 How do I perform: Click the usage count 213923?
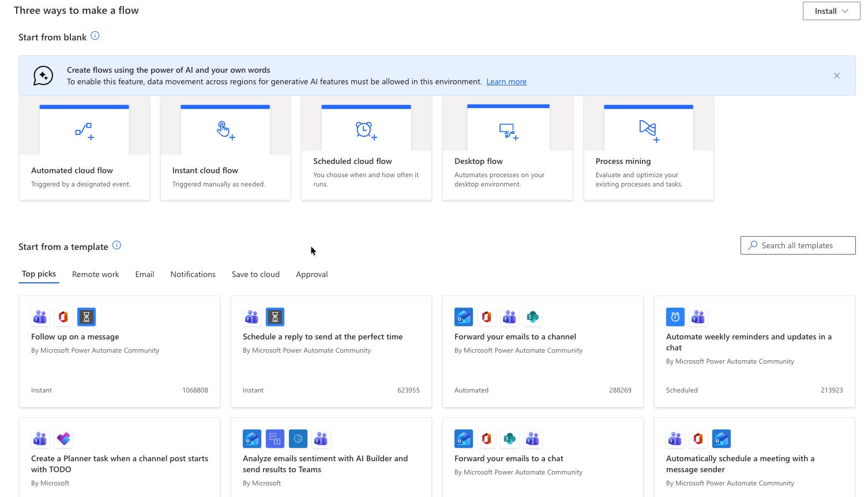click(832, 390)
